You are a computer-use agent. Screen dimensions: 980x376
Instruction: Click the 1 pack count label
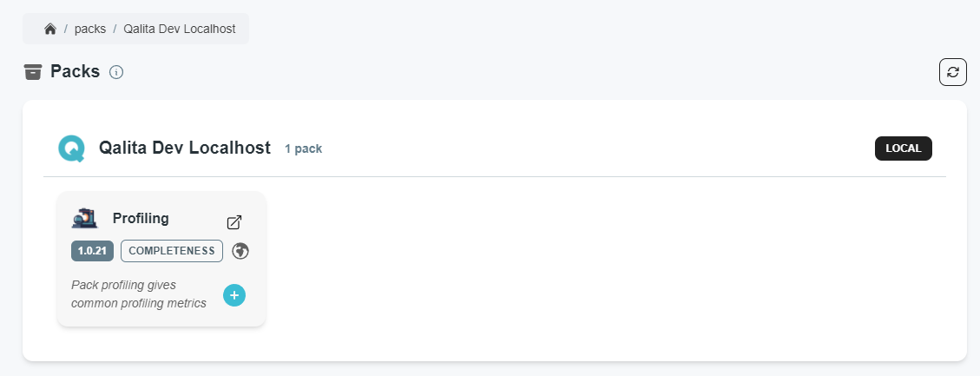303,148
